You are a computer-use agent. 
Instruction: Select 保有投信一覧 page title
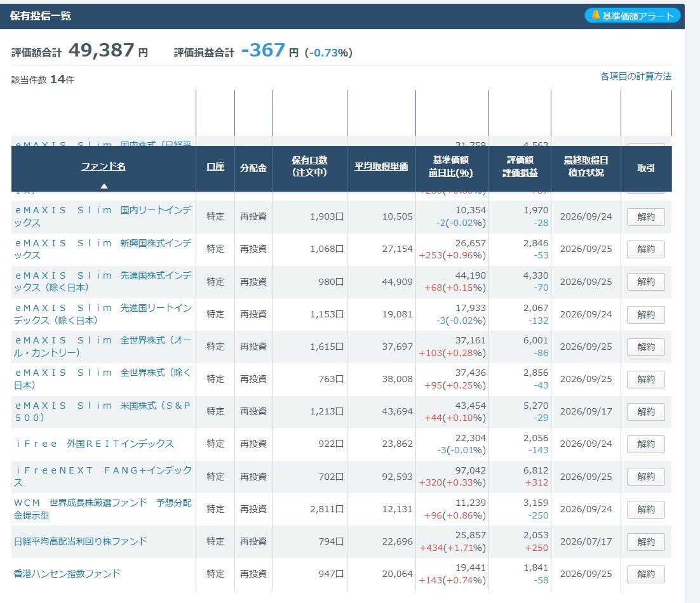(40, 16)
